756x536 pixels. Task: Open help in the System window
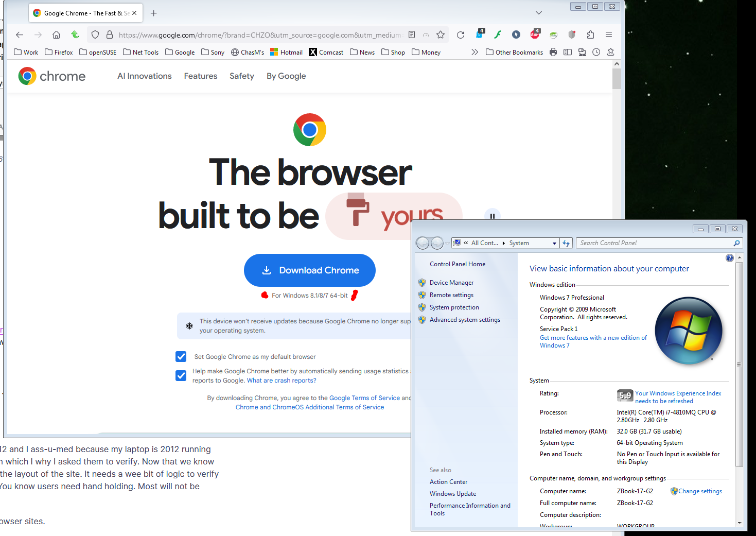coord(730,258)
